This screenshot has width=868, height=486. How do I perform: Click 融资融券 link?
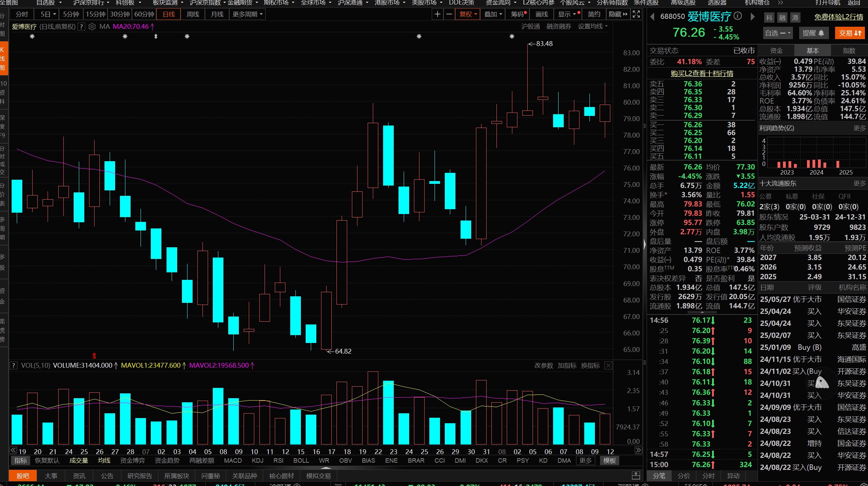559,27
